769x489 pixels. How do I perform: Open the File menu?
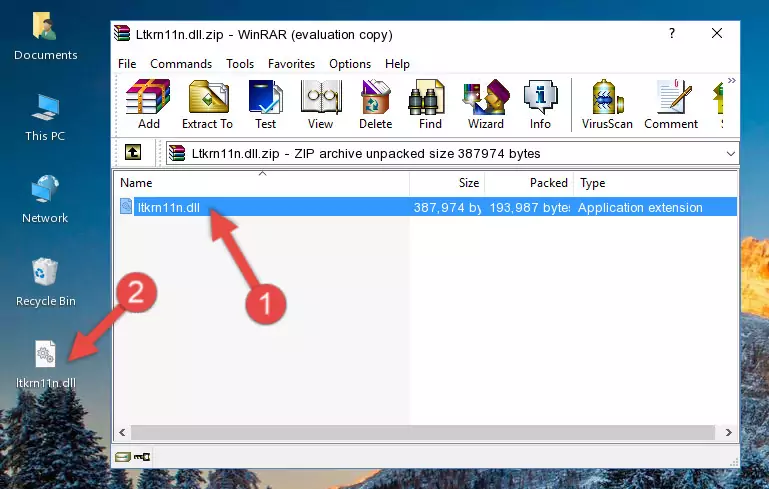pyautogui.click(x=127, y=64)
